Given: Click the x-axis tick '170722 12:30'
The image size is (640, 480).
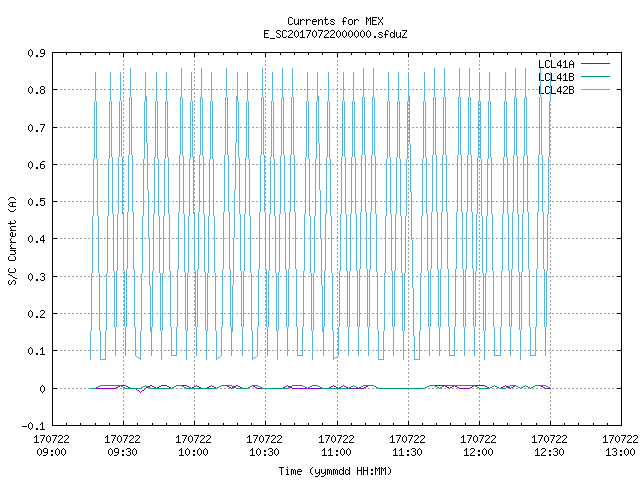Looking at the screenshot, I should coord(549,446).
